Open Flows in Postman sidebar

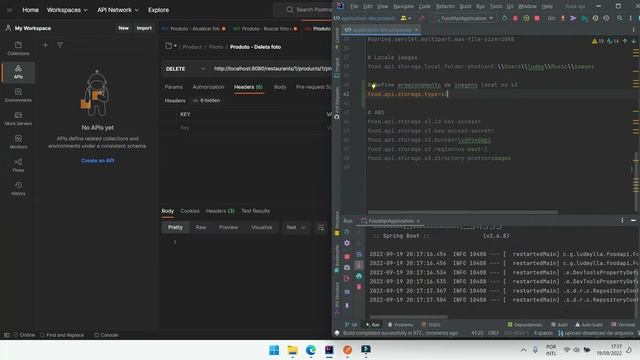(18, 165)
